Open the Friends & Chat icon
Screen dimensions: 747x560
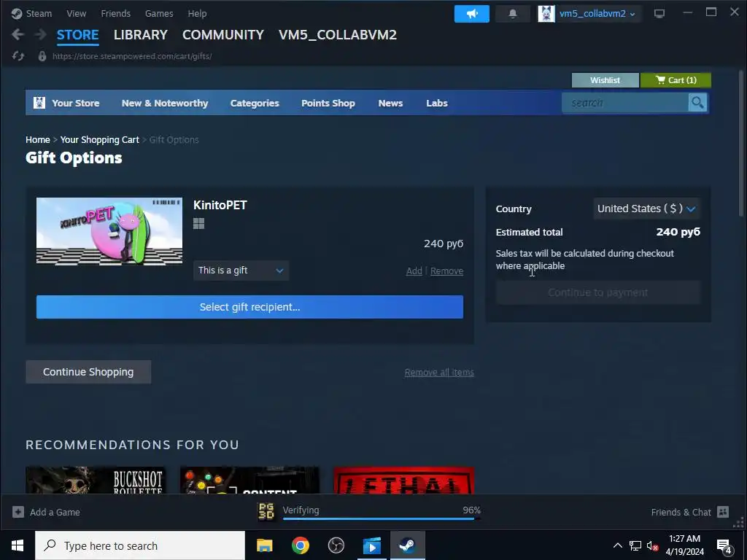[723, 512]
